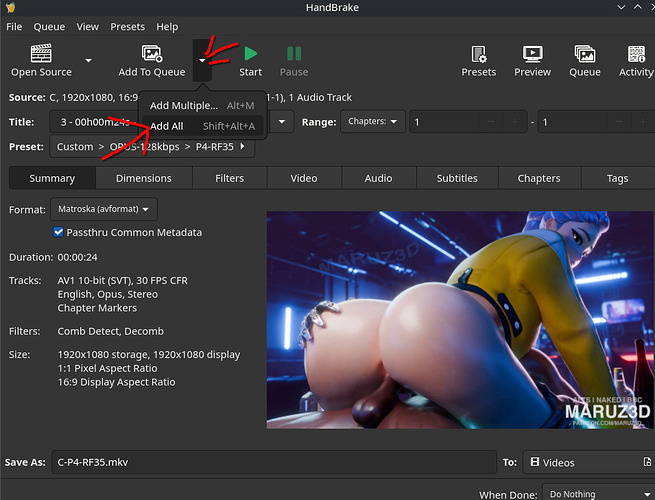Click the AV1 10-bit (SVT), 30 FPS CFR text
This screenshot has width=655, height=500.
pos(122,280)
